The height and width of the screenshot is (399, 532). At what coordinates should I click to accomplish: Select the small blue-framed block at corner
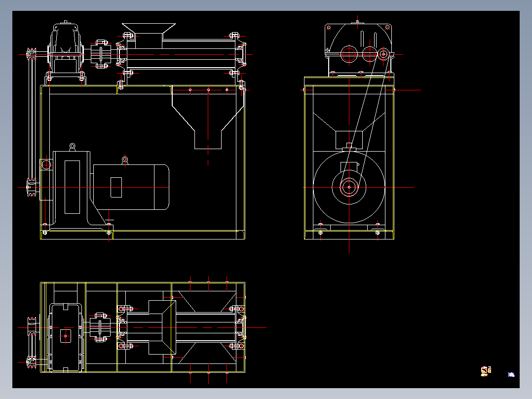click(511, 374)
